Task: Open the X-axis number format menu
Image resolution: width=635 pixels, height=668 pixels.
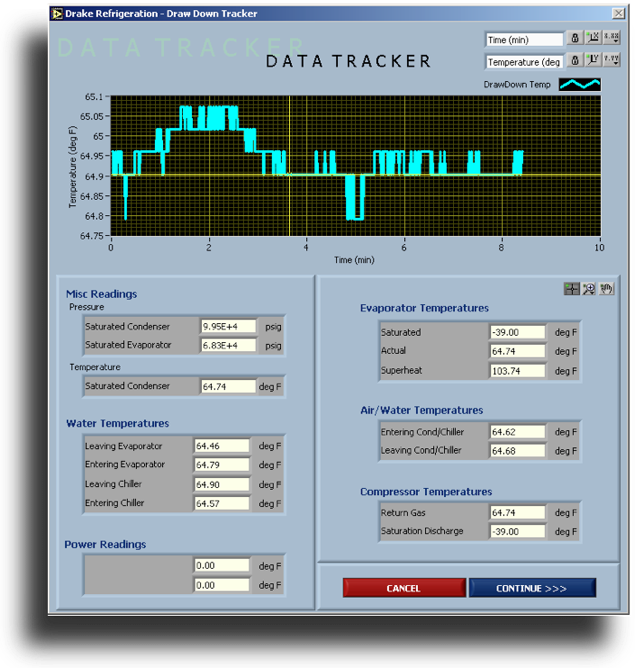Action: tap(611, 39)
